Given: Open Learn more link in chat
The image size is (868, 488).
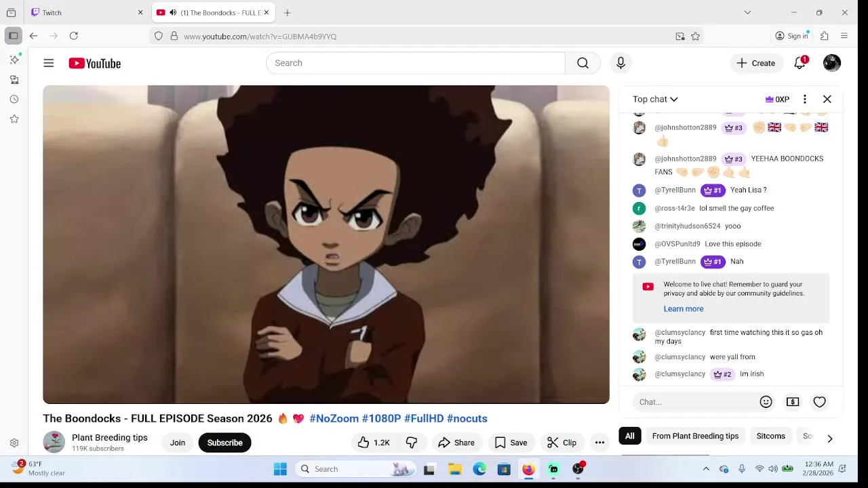Looking at the screenshot, I should (684, 309).
